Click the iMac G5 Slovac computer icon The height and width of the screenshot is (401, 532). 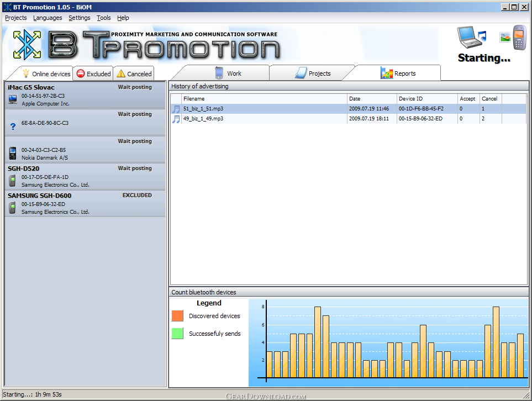coord(13,99)
